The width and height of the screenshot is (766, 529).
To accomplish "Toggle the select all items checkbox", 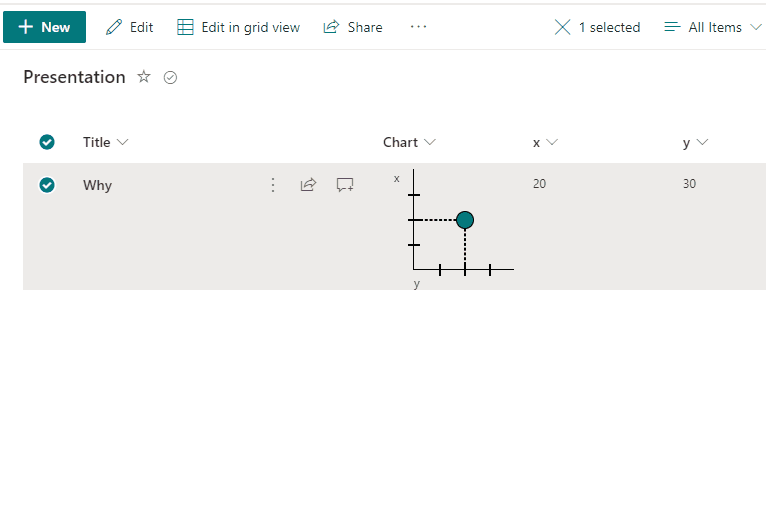I will pos(47,142).
